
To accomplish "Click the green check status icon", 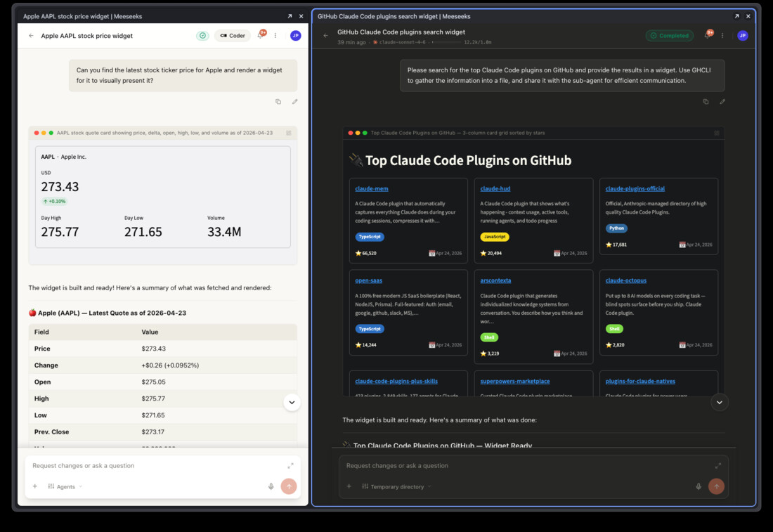I will [x=202, y=36].
